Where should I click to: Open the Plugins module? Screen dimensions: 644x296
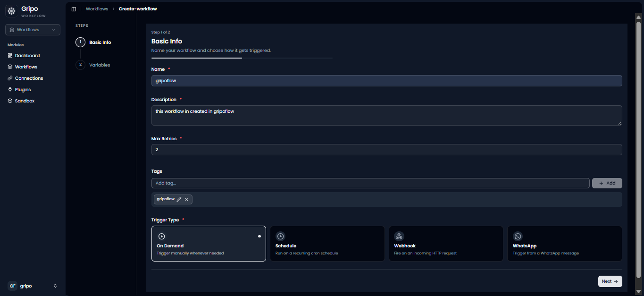23,90
